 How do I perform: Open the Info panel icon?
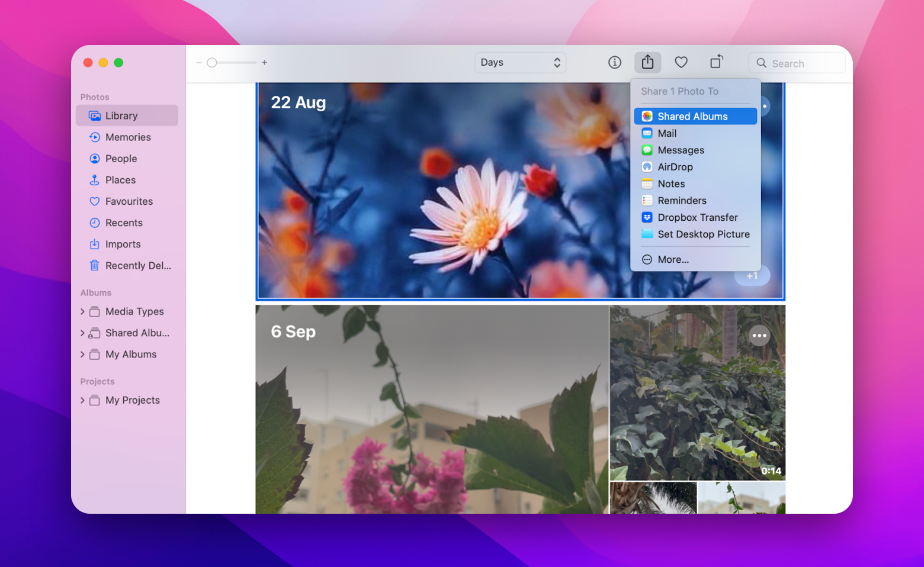tap(614, 62)
